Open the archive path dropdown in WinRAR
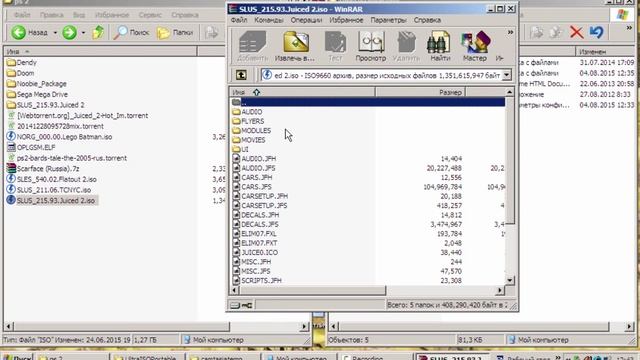640x360 pixels. click(x=507, y=75)
